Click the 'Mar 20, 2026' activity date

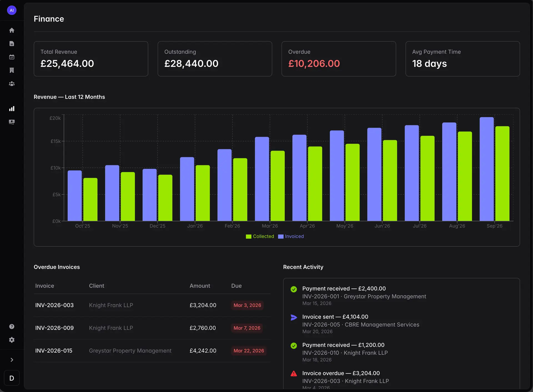(x=317, y=332)
